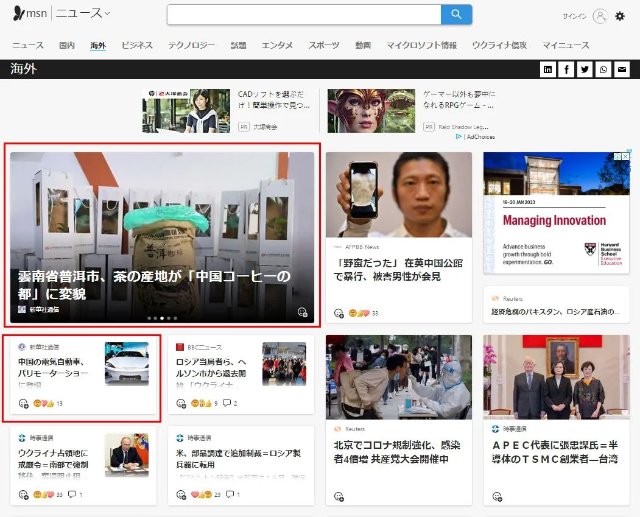Viewport: 640px width, 517px height.
Task: Open the AdChoices info arrow
Action: [459, 137]
